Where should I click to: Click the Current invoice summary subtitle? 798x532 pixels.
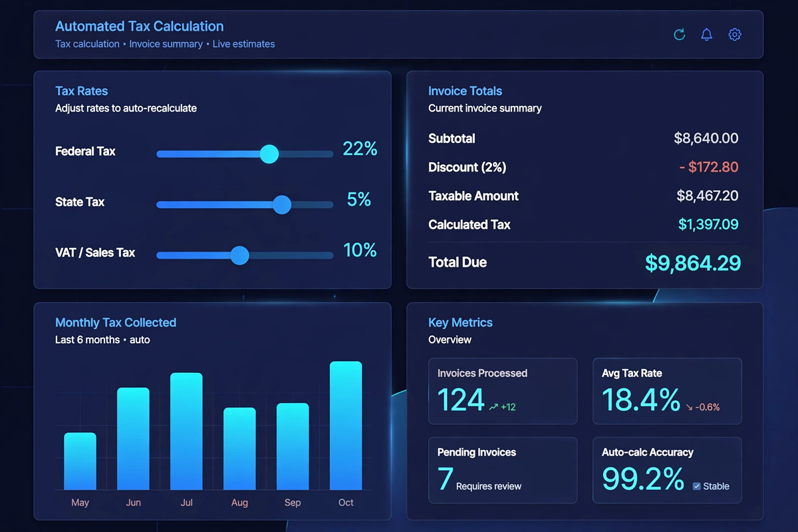pyautogui.click(x=485, y=108)
